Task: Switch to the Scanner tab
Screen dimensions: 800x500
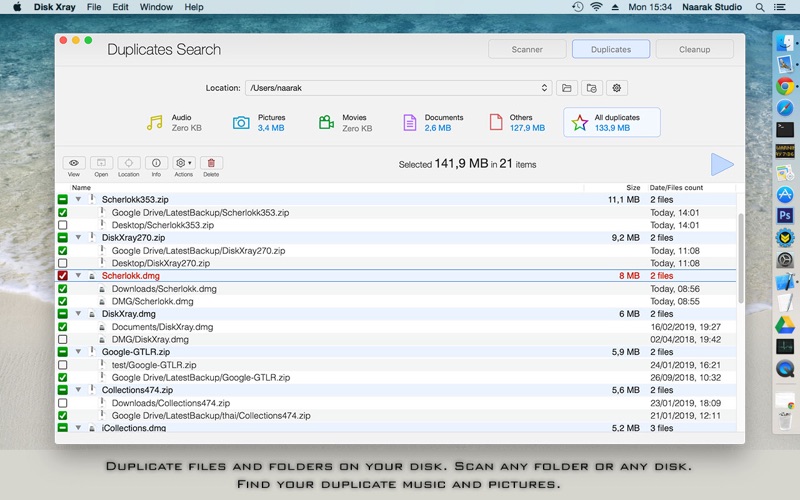Action: coord(527,49)
